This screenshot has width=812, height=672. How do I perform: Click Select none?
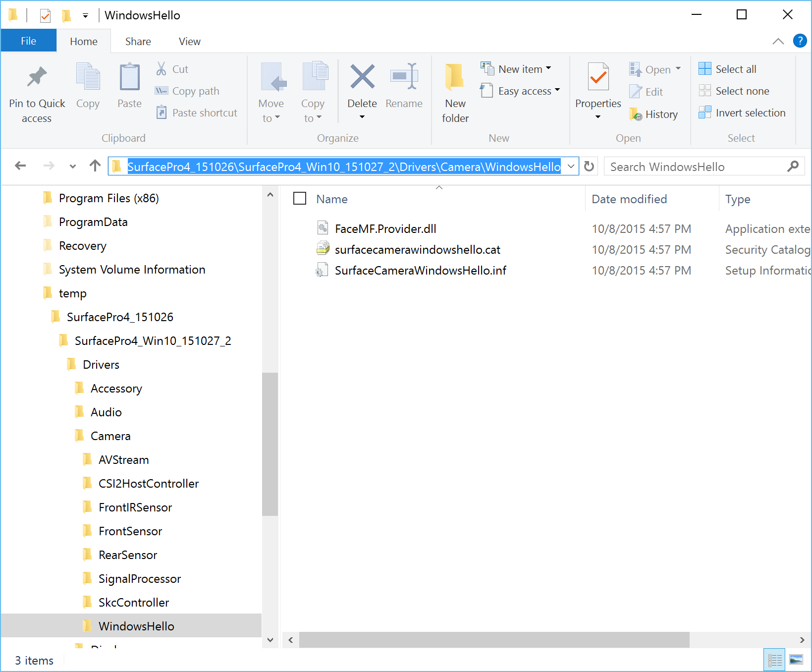[734, 91]
